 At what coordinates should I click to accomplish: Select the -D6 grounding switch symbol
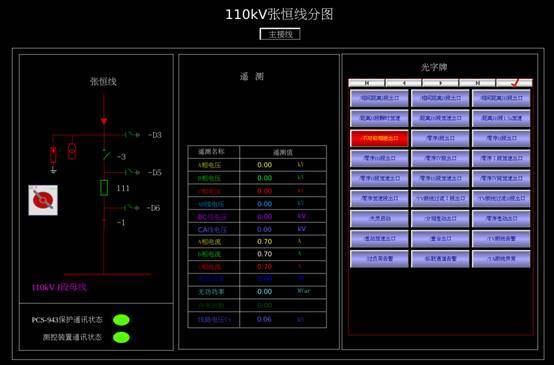(x=131, y=207)
